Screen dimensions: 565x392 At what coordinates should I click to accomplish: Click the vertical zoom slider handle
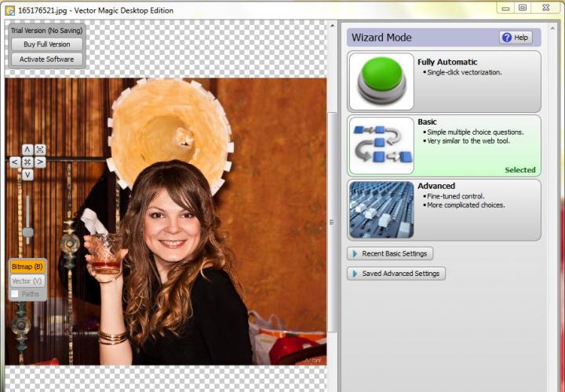pos(27,232)
